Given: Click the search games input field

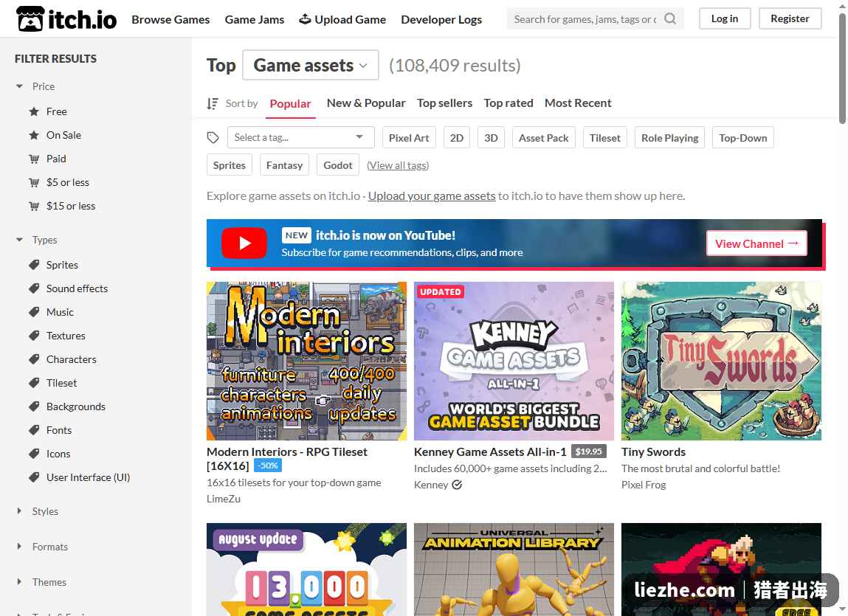Looking at the screenshot, I should point(585,19).
